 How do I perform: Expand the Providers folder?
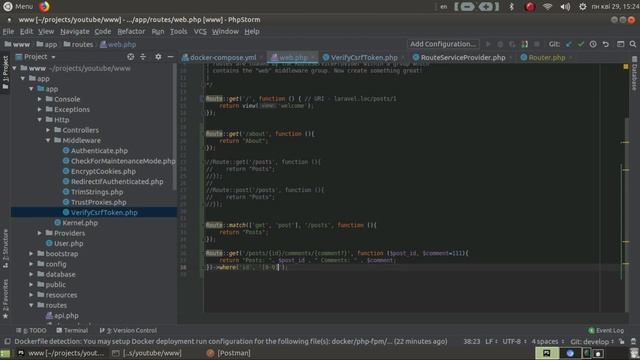(40, 233)
